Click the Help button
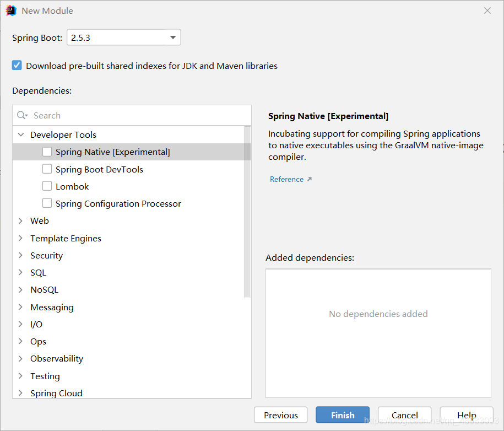 (x=467, y=415)
